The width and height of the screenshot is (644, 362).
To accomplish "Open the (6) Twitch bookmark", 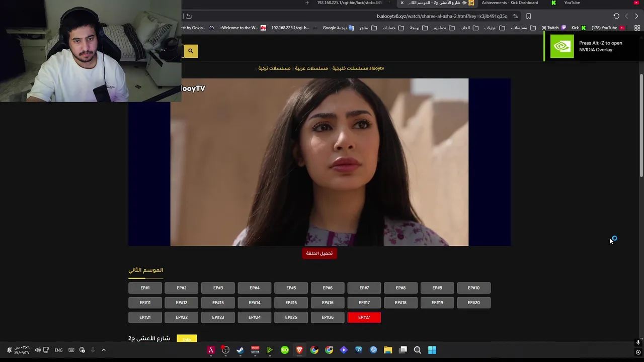I will pyautogui.click(x=553, y=28).
